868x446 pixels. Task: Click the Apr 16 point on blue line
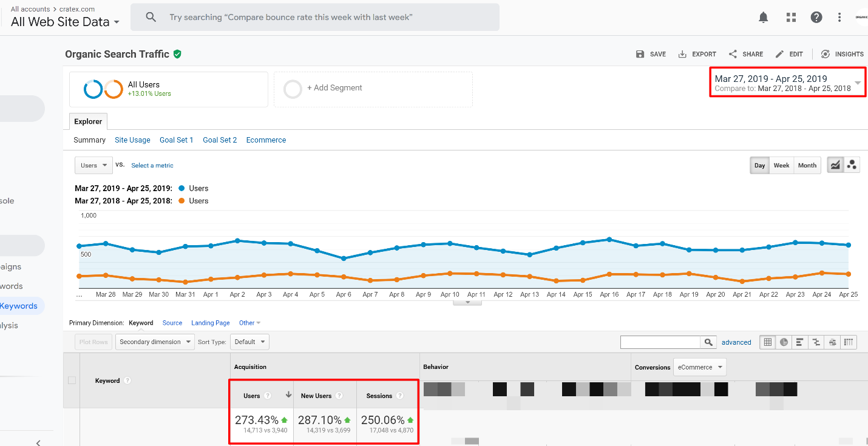tap(609, 240)
